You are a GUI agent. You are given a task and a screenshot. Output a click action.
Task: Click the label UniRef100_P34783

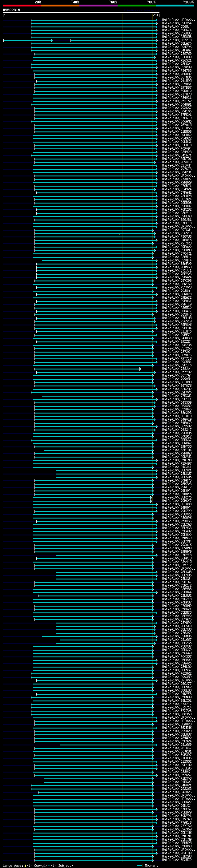click(177, 71)
